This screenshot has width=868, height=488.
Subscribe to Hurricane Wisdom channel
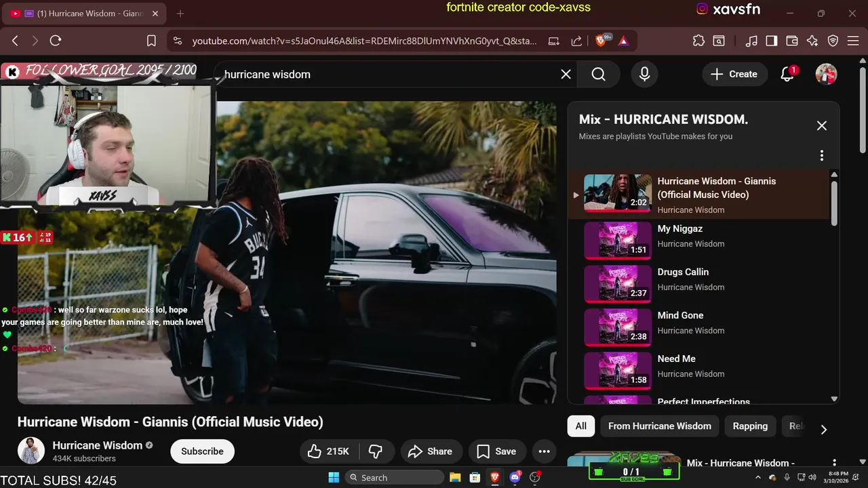[202, 451]
